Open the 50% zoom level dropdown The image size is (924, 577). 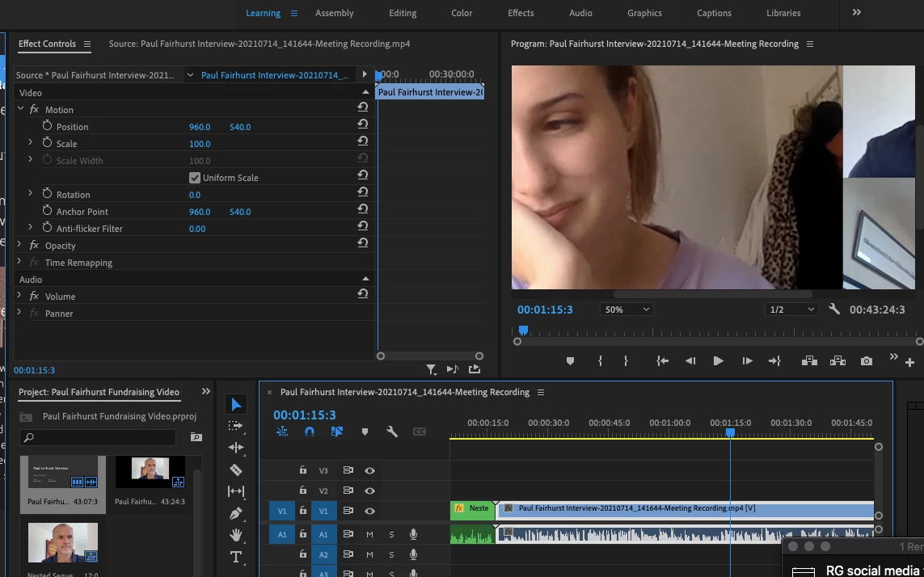click(627, 310)
